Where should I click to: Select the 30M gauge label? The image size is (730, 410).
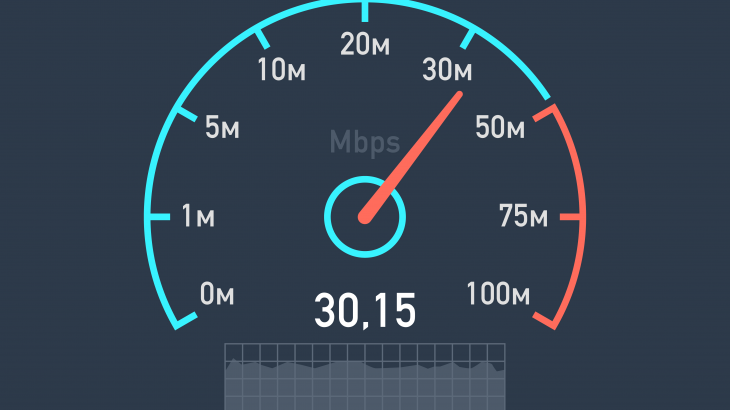[x=447, y=70]
